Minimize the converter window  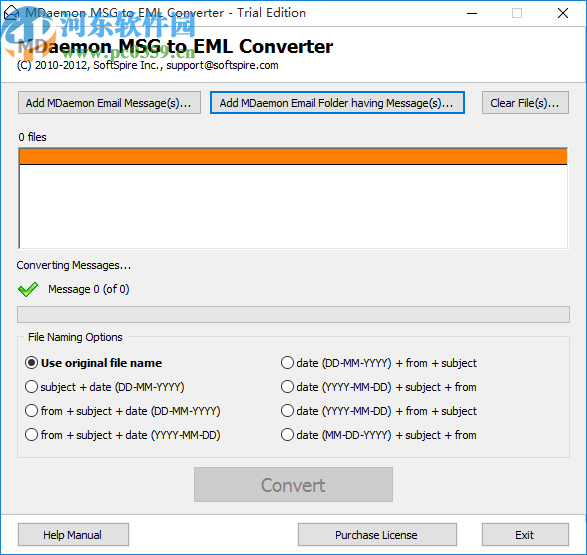click(472, 13)
